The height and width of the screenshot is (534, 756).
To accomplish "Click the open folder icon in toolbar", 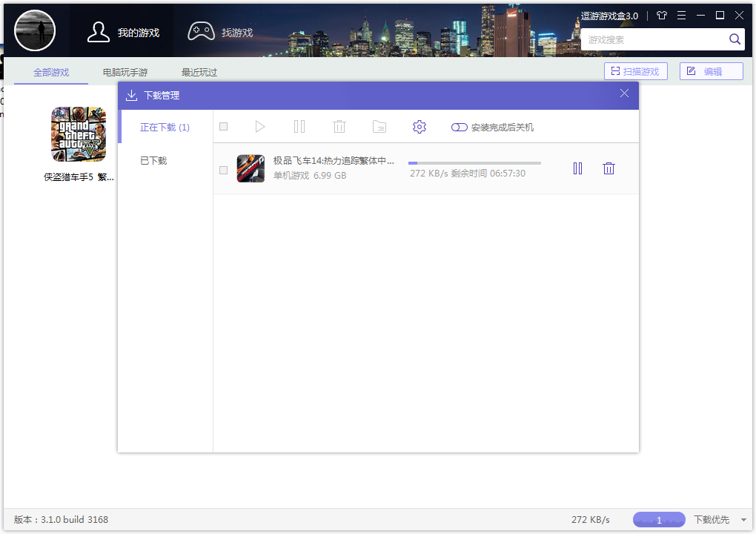I will pyautogui.click(x=379, y=127).
